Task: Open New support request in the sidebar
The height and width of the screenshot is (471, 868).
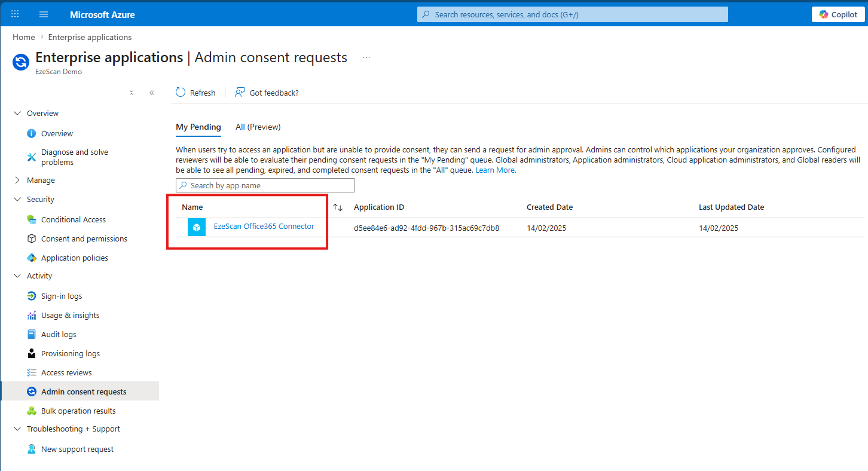Action: tap(77, 449)
